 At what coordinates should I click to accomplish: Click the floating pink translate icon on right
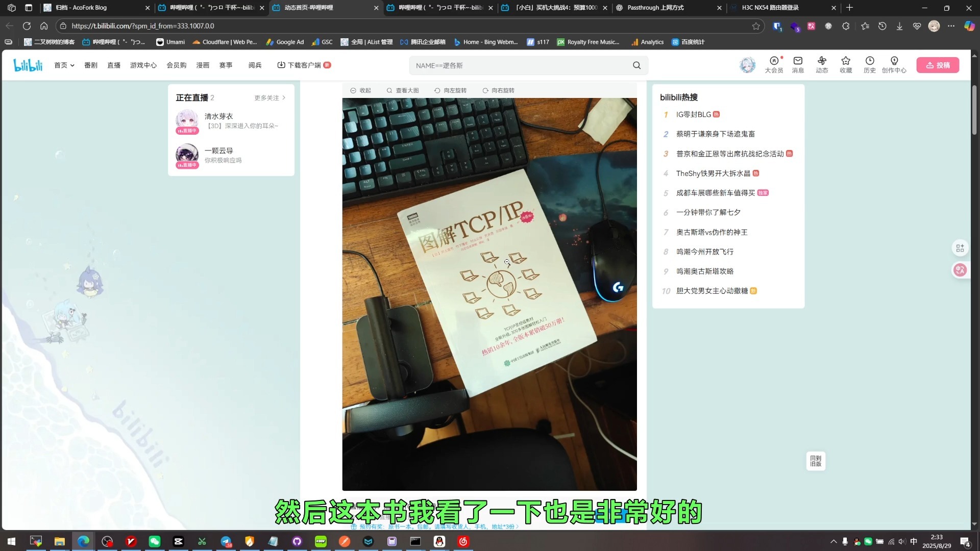point(960,270)
